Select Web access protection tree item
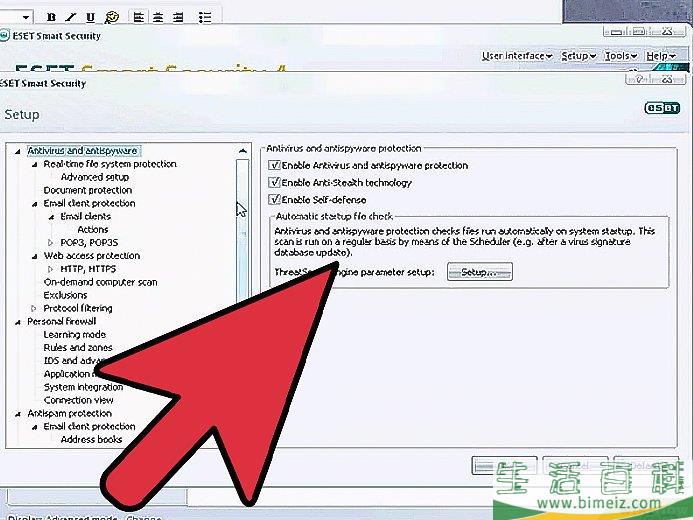Image resolution: width=693 pixels, height=520 pixels. 91,256
